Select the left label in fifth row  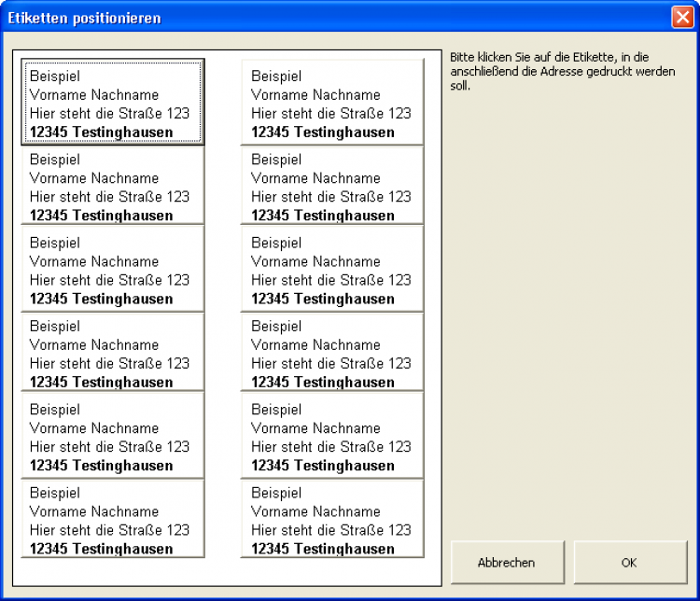pyautogui.click(x=112, y=437)
